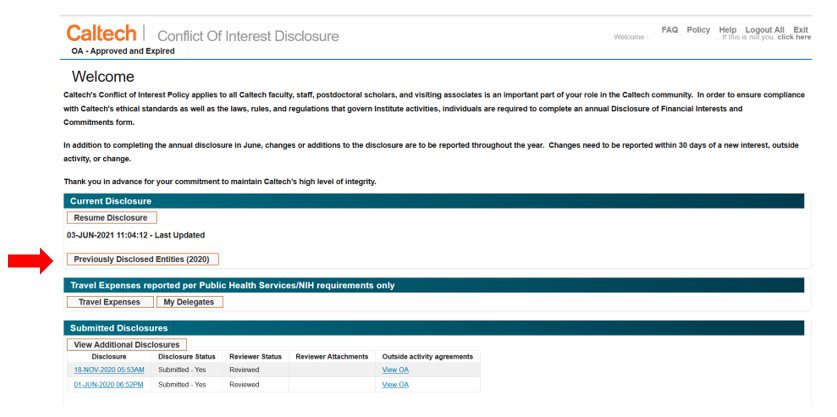This screenshot has width=837, height=417.
Task: Open My Delegates
Action: coord(189,301)
